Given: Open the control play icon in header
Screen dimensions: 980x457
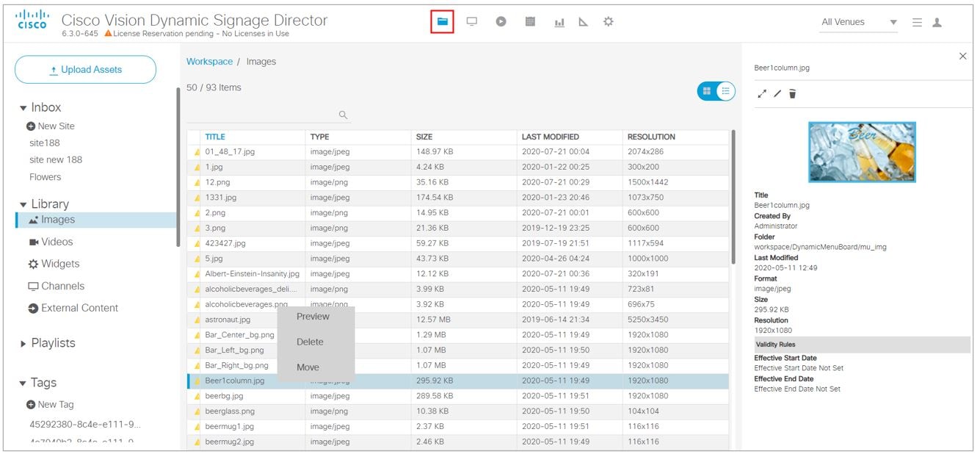Looking at the screenshot, I should [501, 22].
